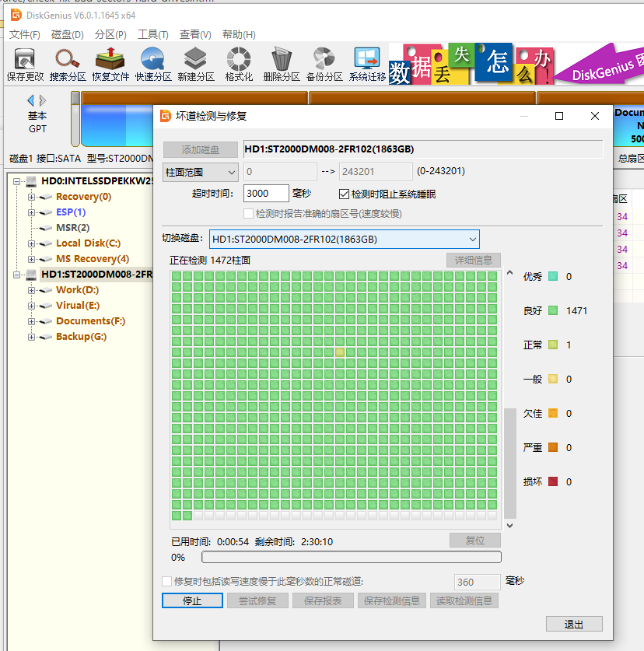Expand the Local Disk(C:) tree node
Viewport: 644px width, 651px height.
point(31,243)
